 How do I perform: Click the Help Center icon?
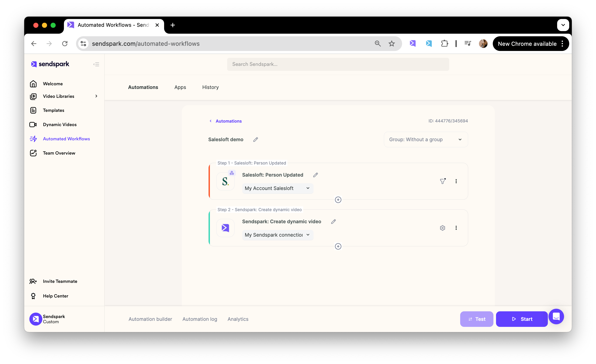(33, 296)
